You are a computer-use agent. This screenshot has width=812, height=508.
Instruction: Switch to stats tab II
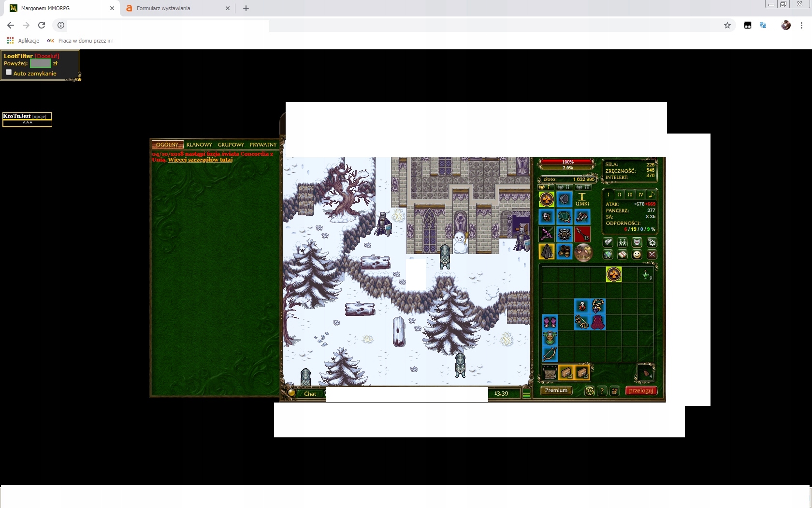[619, 194]
